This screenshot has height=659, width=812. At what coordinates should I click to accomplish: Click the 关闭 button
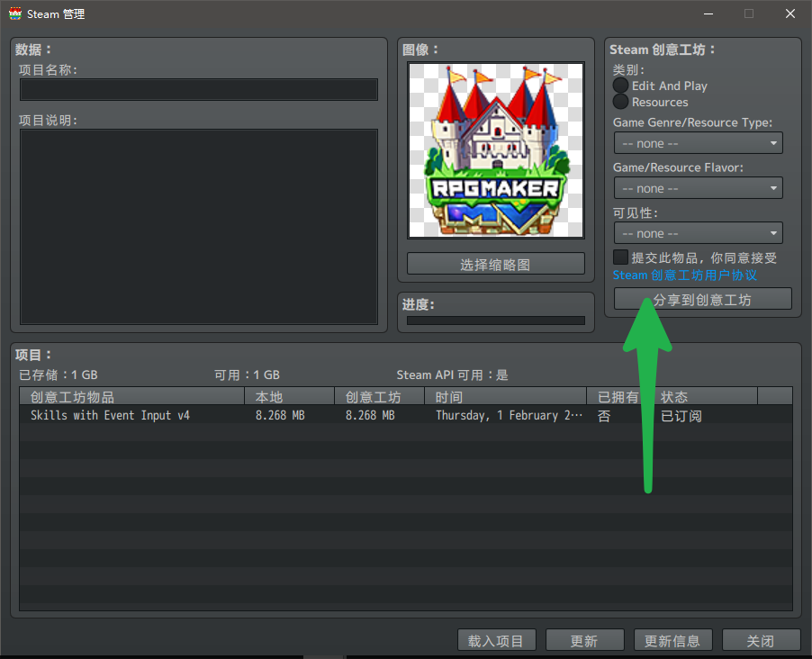point(761,640)
